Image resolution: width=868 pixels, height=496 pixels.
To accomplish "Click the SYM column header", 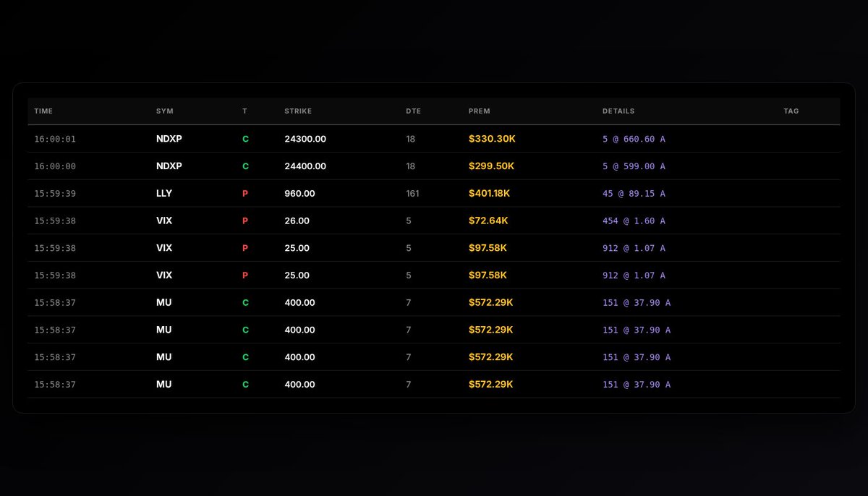I will click(165, 111).
